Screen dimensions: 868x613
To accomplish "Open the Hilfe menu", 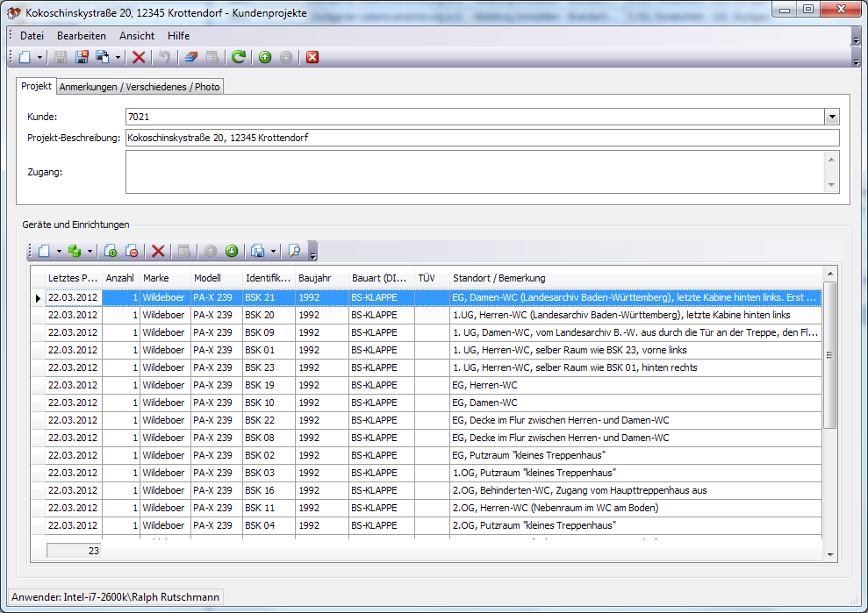I will click(x=178, y=36).
